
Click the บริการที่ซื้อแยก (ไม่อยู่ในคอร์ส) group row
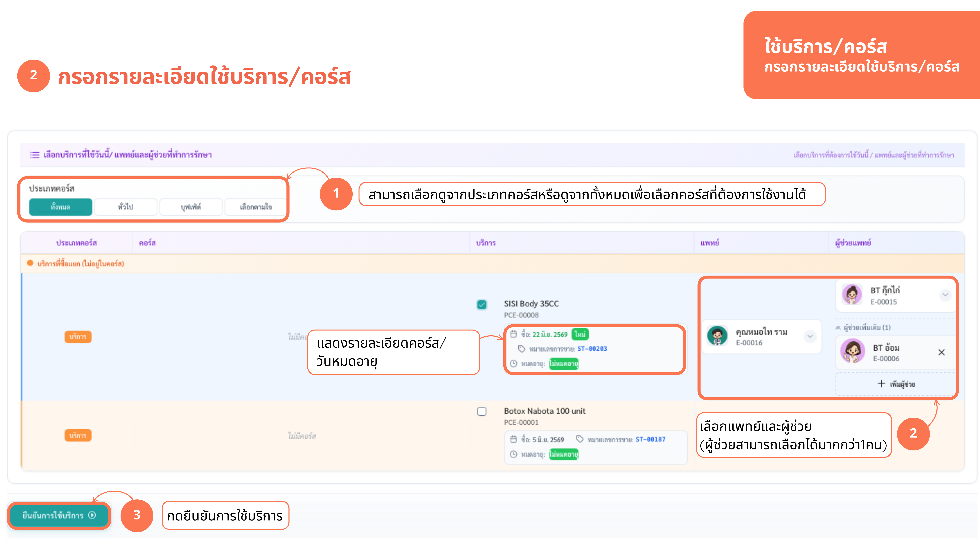[492, 264]
